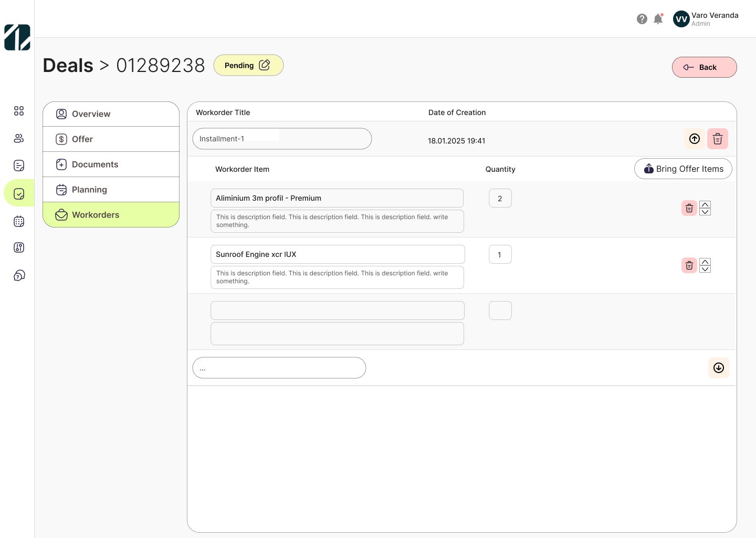Viewport: 756px width, 538px height.
Task: Switch to the Overview tab
Action: pyautogui.click(x=111, y=114)
